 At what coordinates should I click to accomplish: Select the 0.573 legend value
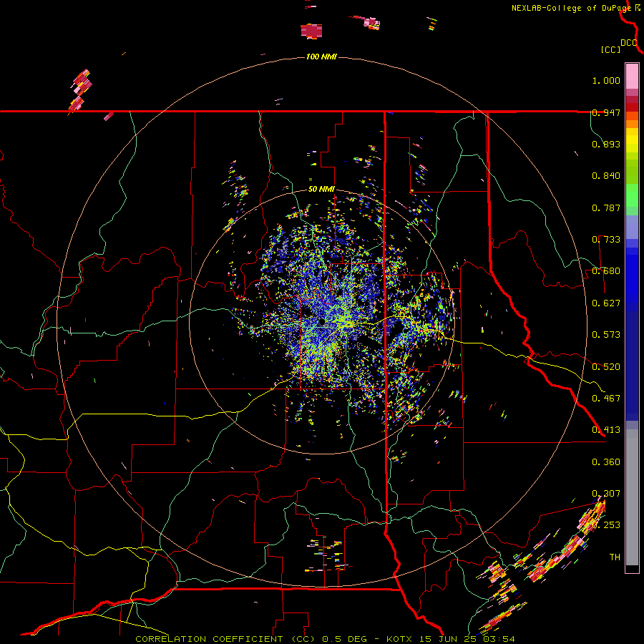(x=606, y=335)
